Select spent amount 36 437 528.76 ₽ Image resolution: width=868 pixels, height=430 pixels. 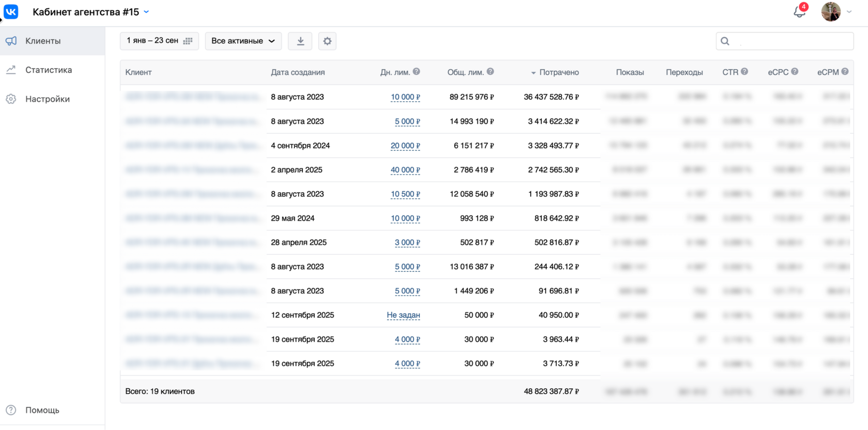click(551, 97)
